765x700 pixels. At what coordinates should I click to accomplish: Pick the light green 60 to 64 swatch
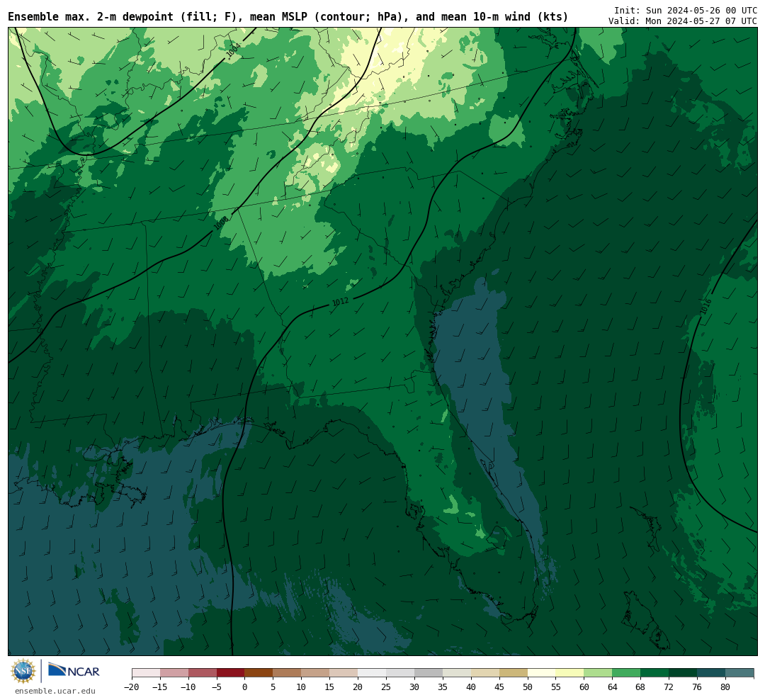pos(598,673)
